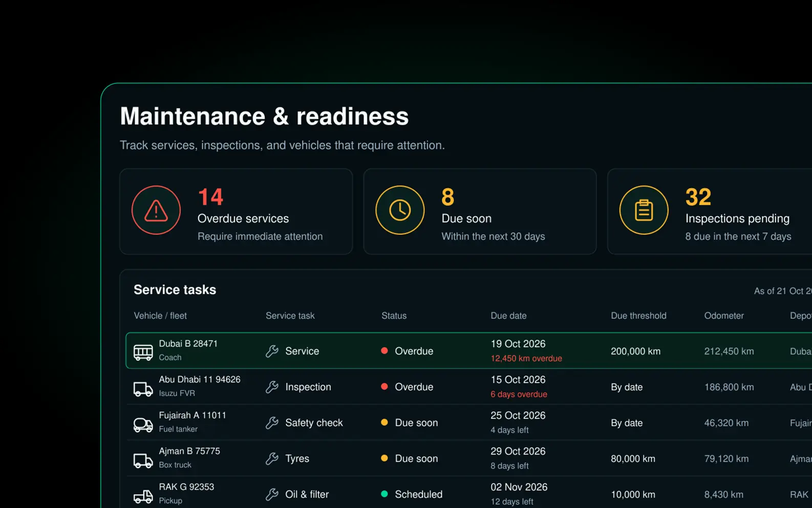Click the wrench icon beside Service
This screenshot has height=508, width=812.
(x=272, y=351)
